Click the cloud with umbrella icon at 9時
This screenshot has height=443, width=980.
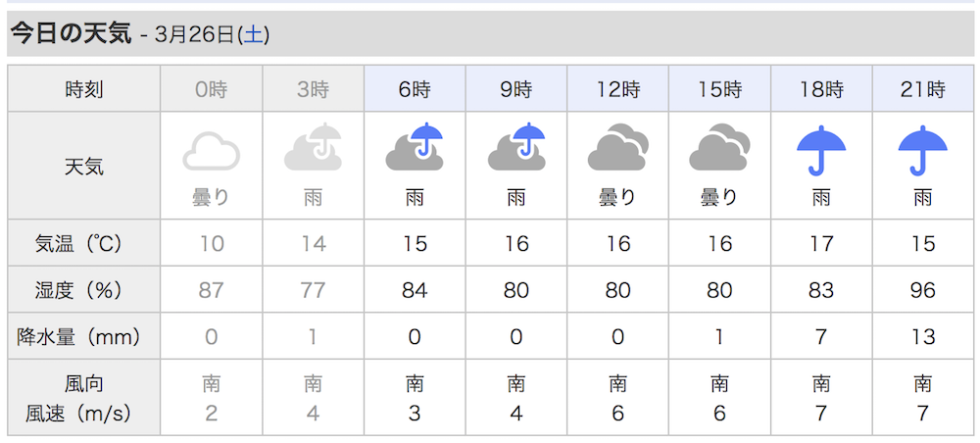516,147
